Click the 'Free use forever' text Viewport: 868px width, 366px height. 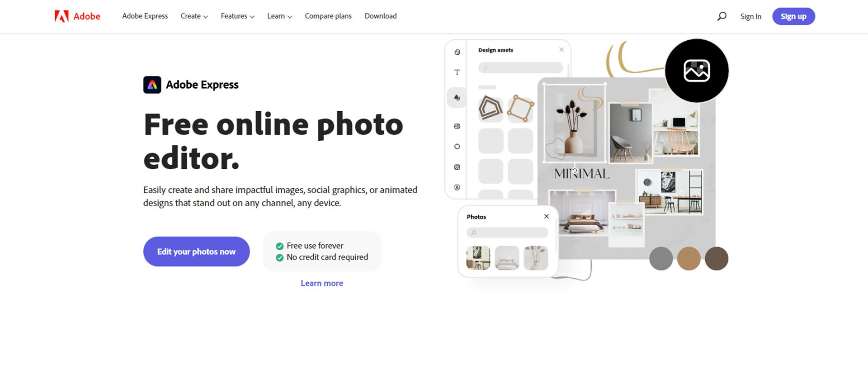click(315, 246)
